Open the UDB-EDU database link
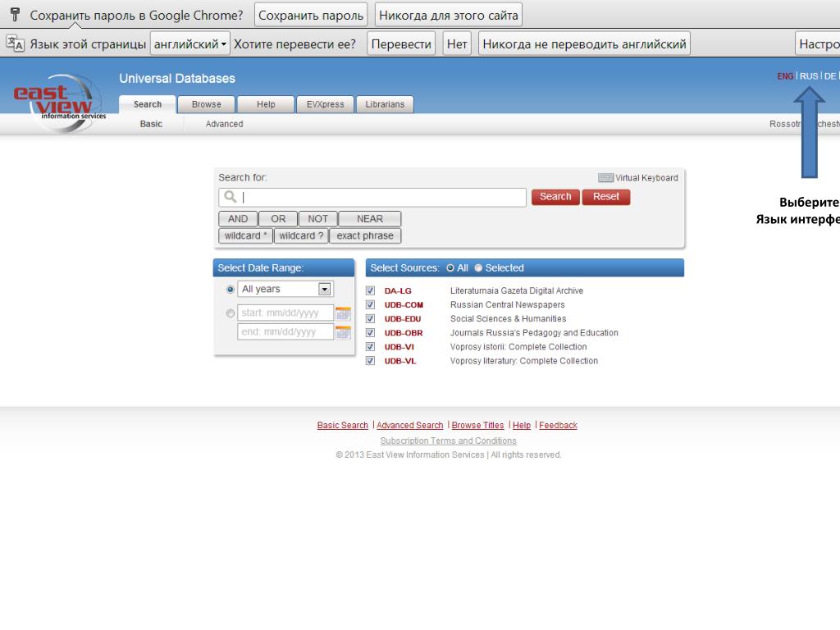This screenshot has height=630, width=840. 403,318
